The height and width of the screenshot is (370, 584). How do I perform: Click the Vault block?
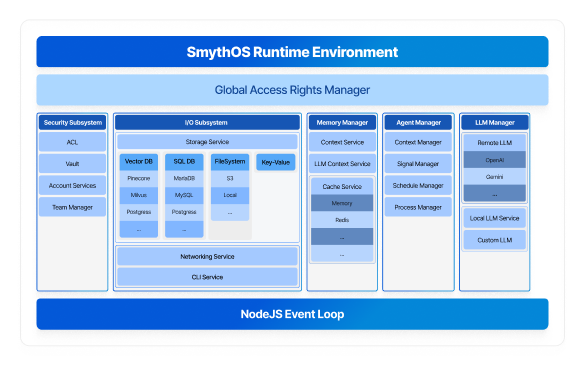point(73,164)
